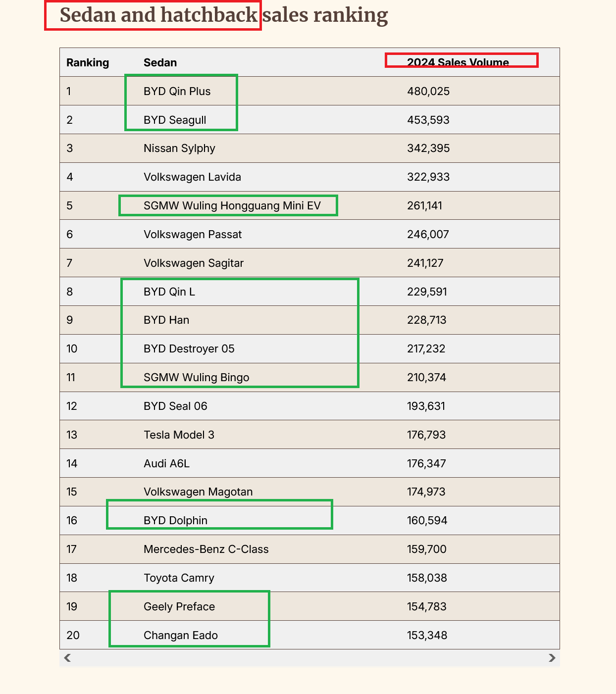
Task: Select the 'Volkswagen Sagitar' cell
Action: 194,263
